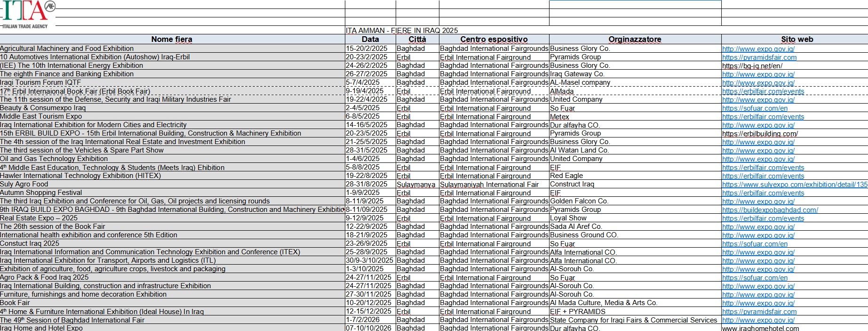The height and width of the screenshot is (331, 868).
Task: Select the "Sulaymanya" city cell
Action: (417, 184)
